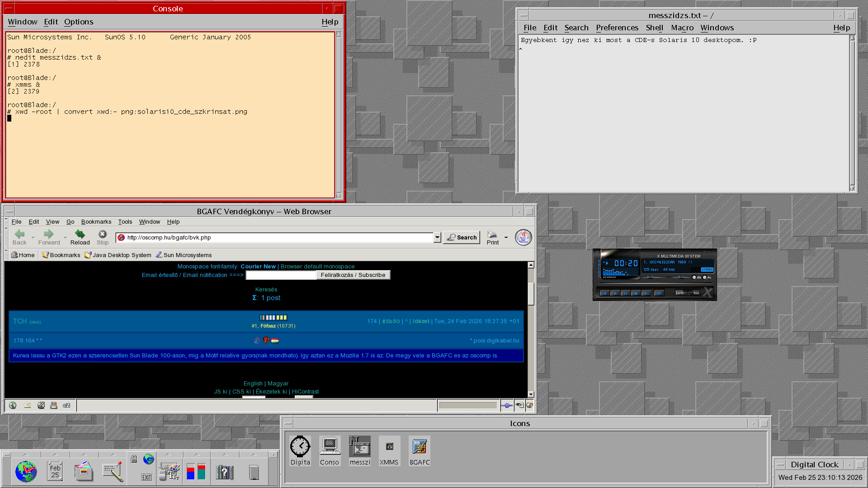Viewport: 868px width, 488px height.
Task: Open the Console Options menu
Action: (x=79, y=22)
